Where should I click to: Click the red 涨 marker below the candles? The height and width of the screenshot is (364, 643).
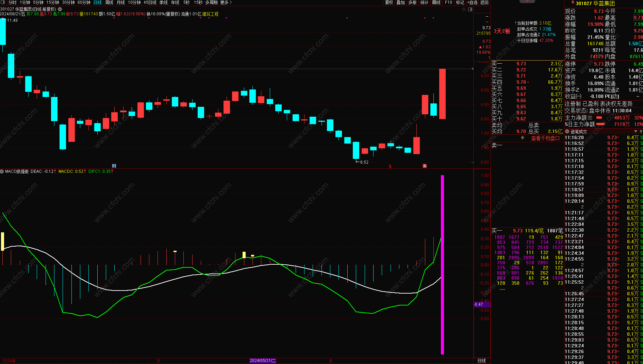click(425, 166)
